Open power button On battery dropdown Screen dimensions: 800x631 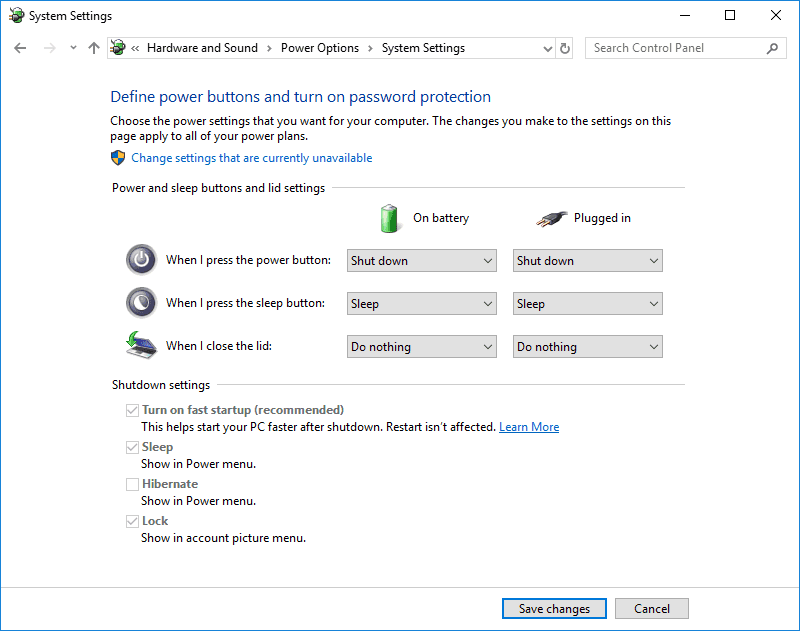pyautogui.click(x=422, y=261)
